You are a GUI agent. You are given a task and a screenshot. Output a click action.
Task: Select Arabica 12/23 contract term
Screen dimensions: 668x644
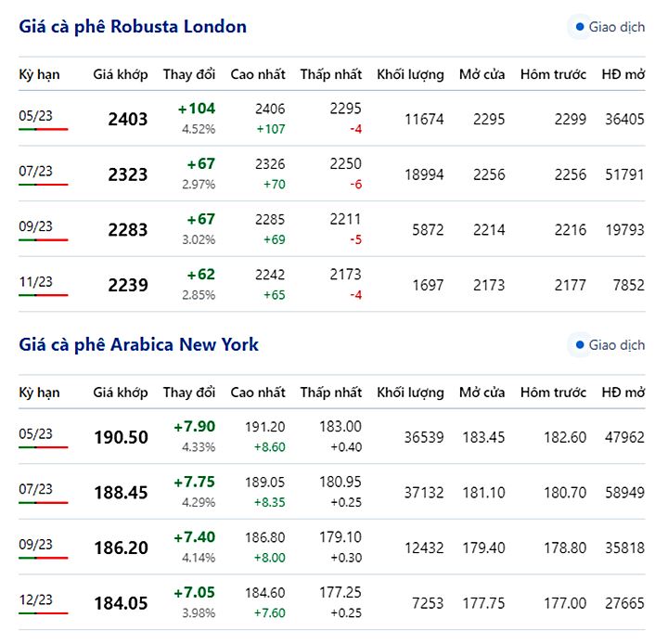[35, 599]
